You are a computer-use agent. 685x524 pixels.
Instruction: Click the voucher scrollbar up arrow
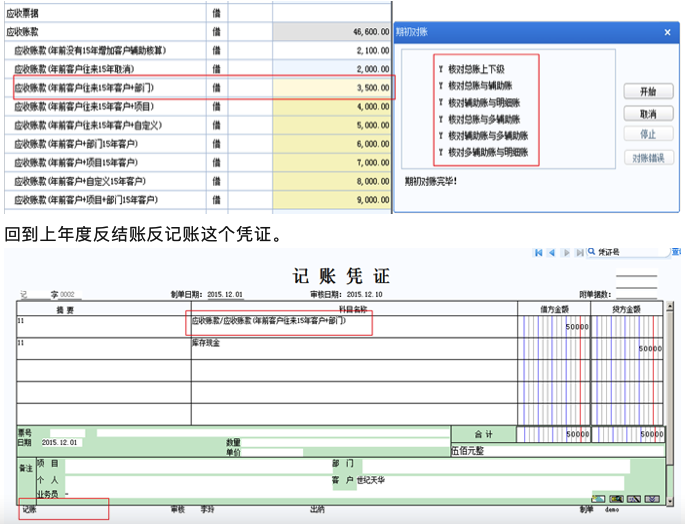670,307
